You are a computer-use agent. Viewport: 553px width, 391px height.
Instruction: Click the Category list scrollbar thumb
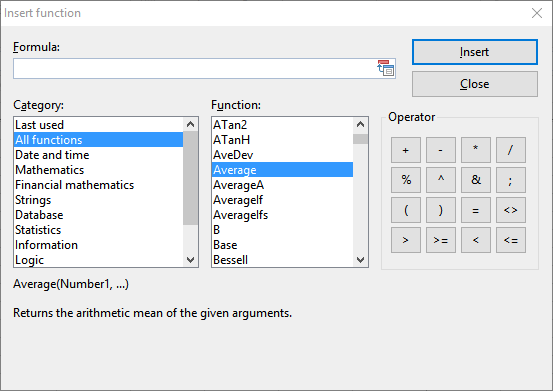point(190,178)
